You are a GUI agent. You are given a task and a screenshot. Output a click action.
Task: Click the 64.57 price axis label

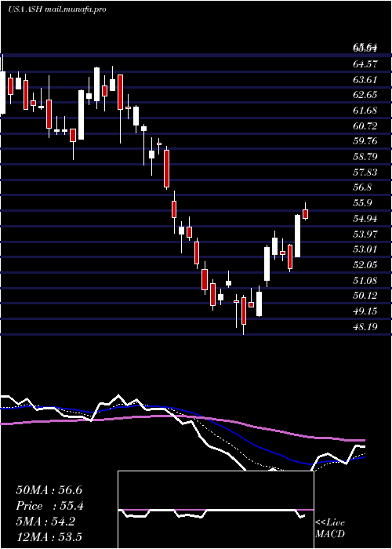(365, 64)
